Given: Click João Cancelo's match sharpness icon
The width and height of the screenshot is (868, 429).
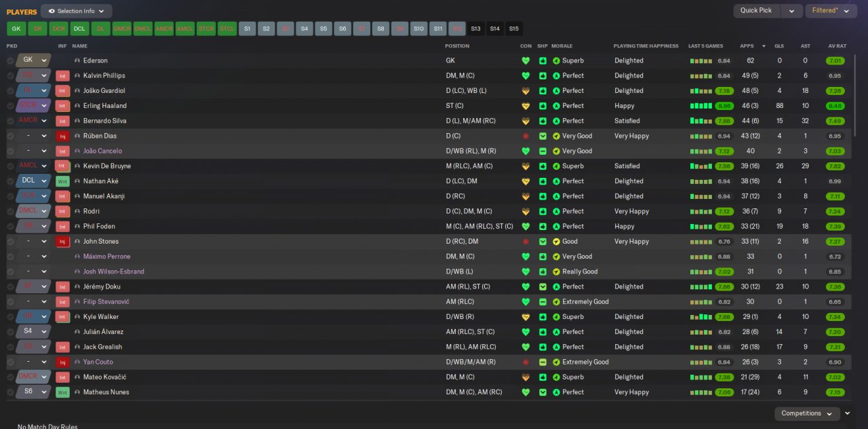Looking at the screenshot, I should pos(542,151).
